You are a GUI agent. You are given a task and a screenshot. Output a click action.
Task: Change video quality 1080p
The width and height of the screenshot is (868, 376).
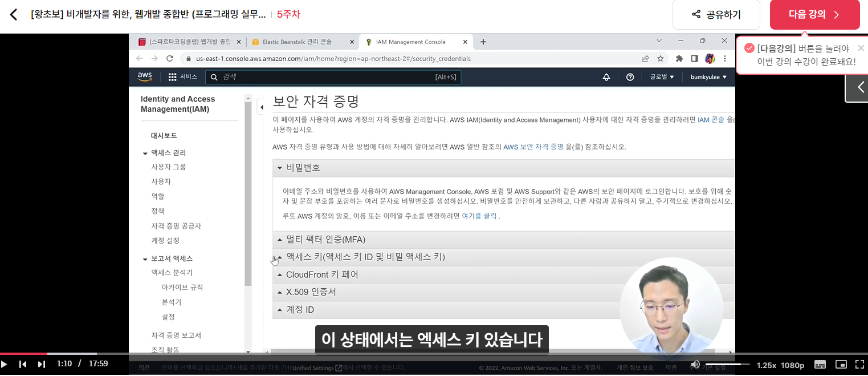[x=792, y=365]
